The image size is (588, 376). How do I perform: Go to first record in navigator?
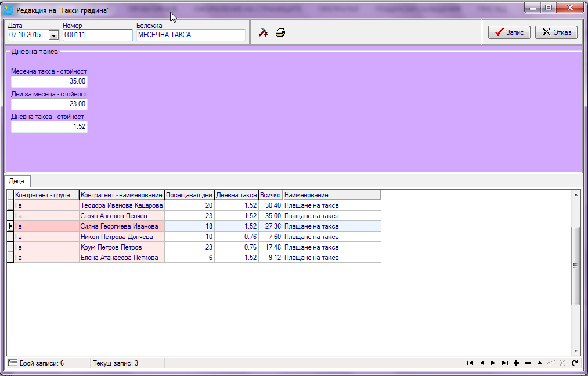coord(470,363)
